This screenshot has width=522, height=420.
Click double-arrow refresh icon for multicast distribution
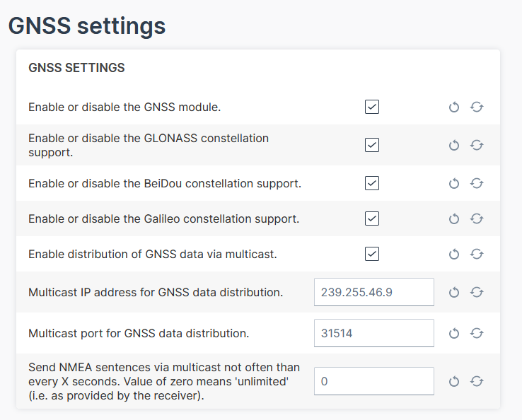pyautogui.click(x=477, y=254)
